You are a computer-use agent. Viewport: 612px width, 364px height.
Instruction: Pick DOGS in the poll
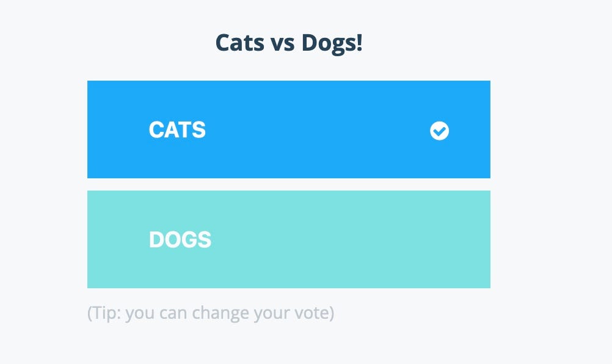[x=289, y=239]
